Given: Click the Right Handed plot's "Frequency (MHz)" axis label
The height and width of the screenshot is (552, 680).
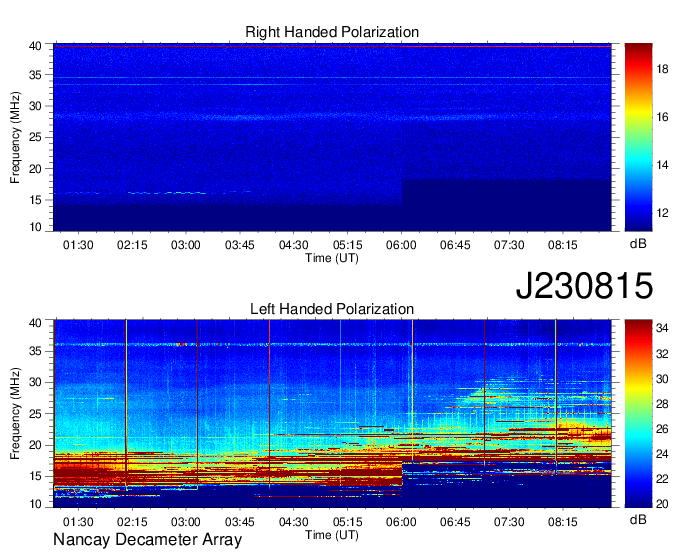Looking at the screenshot, I should point(15,137).
